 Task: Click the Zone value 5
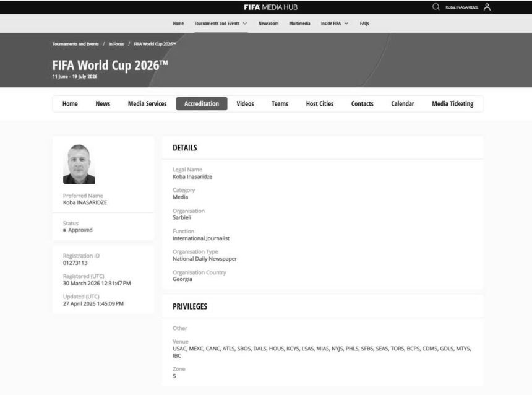coord(174,376)
